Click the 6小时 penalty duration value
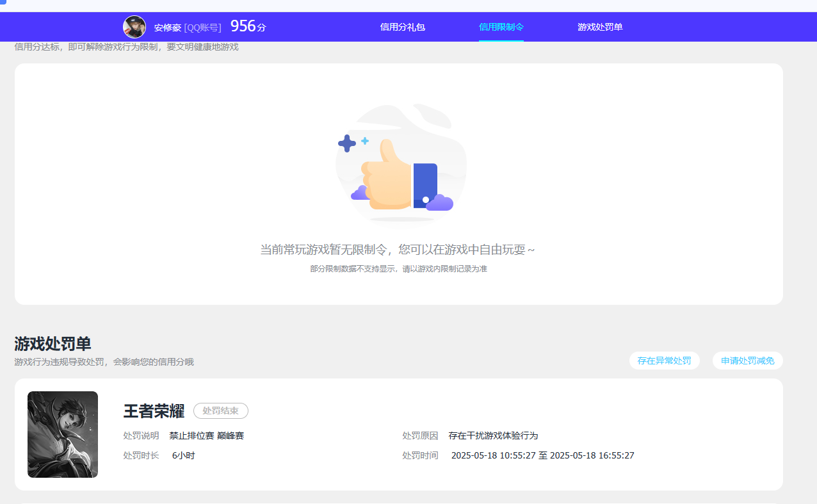The image size is (817, 504). (x=183, y=455)
